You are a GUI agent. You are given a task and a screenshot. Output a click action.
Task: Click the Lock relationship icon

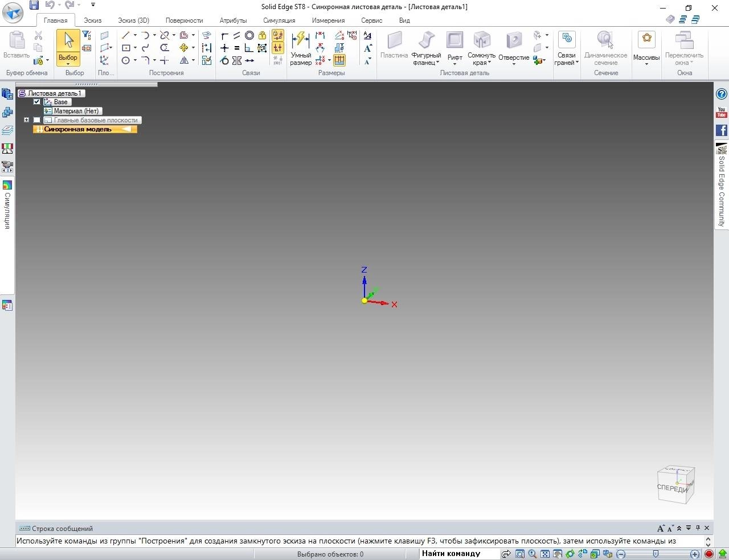(x=262, y=35)
